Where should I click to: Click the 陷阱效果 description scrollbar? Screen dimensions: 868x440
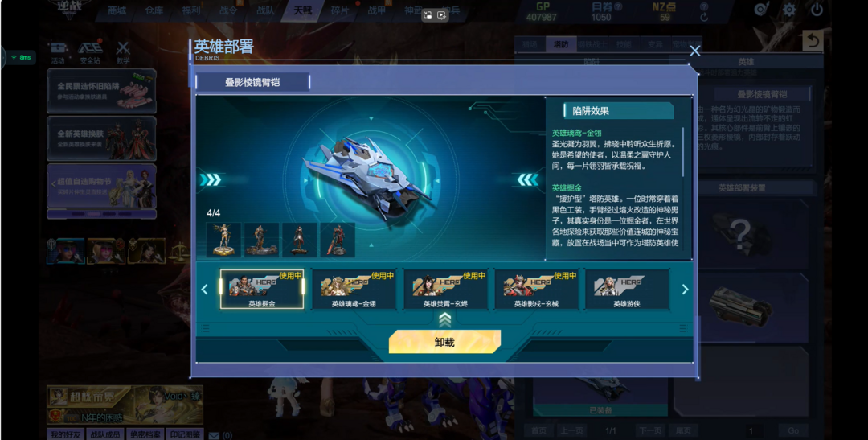683,152
